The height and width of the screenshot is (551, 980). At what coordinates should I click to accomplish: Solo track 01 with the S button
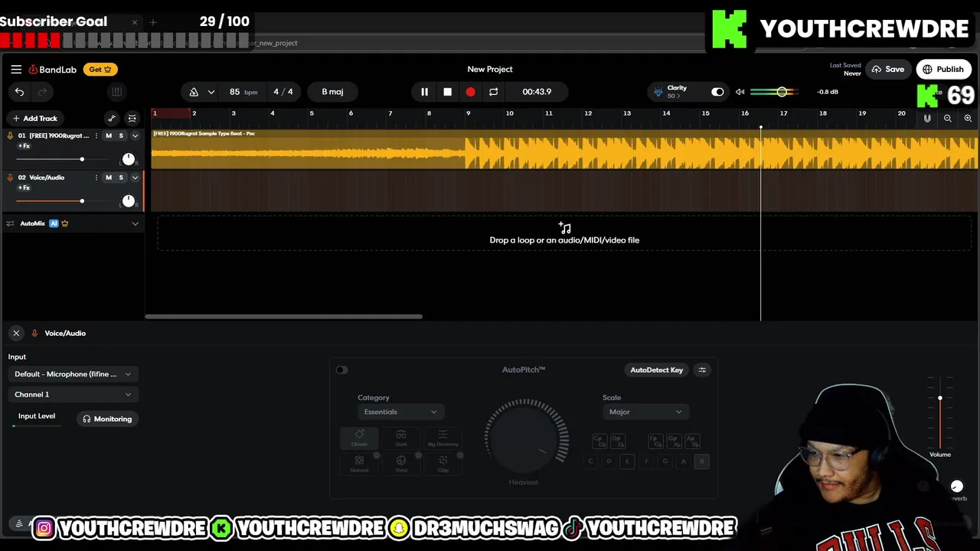(x=121, y=135)
